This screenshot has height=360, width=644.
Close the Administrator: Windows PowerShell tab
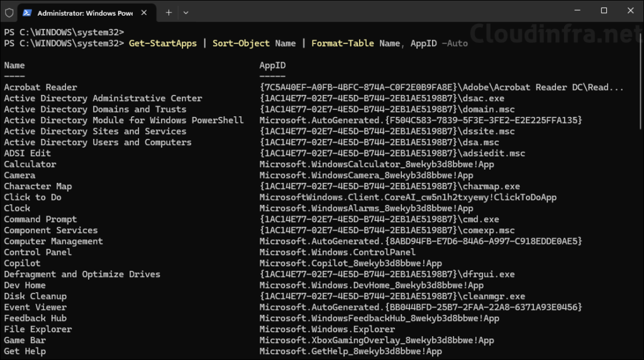point(146,12)
